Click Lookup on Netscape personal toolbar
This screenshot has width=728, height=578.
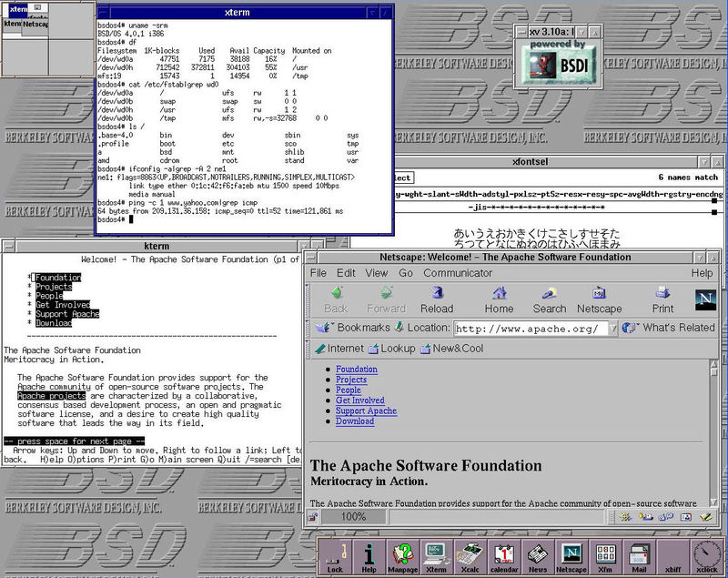(x=392, y=349)
